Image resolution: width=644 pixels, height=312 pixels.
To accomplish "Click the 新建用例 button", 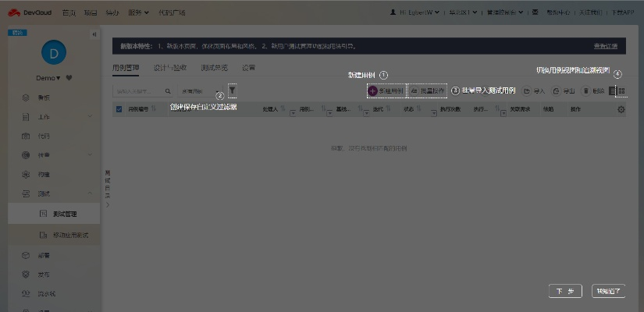I will click(386, 90).
